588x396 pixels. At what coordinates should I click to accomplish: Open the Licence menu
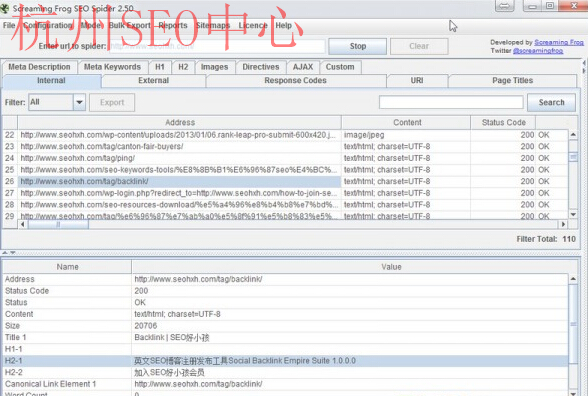click(x=253, y=26)
